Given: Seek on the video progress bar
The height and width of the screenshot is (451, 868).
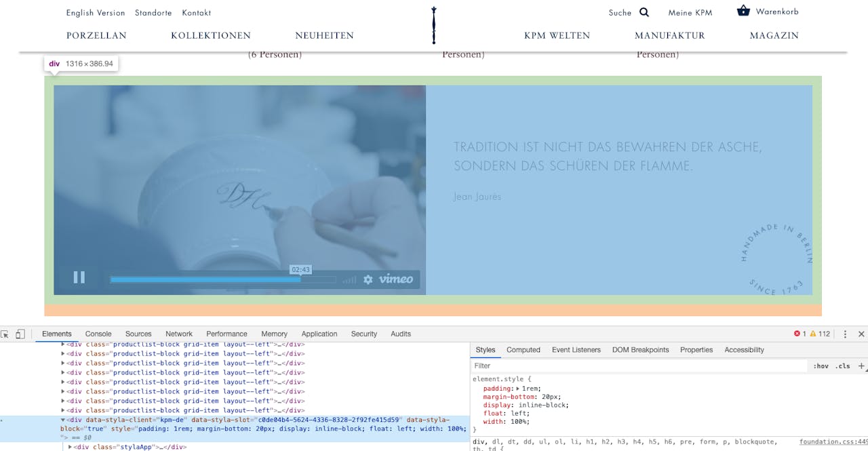Looking at the screenshot, I should 223,279.
